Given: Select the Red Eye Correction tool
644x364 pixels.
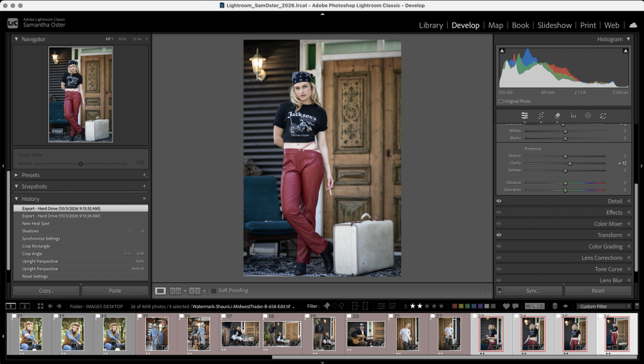Looking at the screenshot, I should click(x=574, y=115).
